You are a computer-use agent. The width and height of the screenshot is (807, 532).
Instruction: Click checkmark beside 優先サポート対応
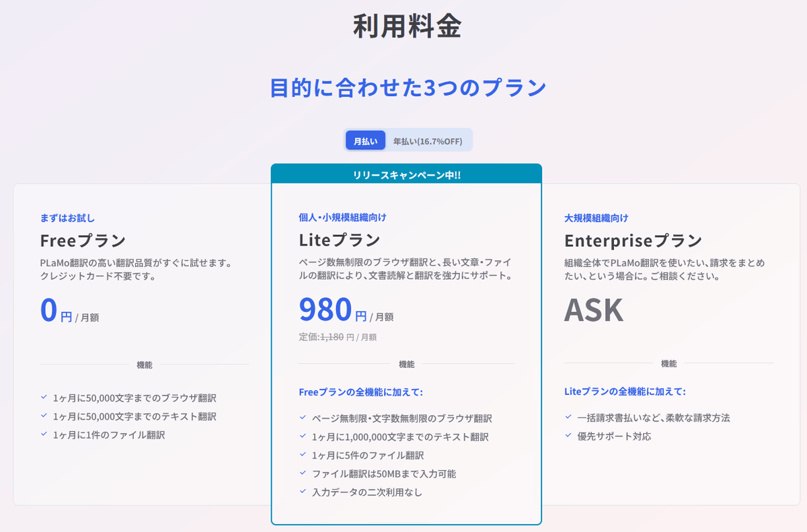pyautogui.click(x=568, y=436)
